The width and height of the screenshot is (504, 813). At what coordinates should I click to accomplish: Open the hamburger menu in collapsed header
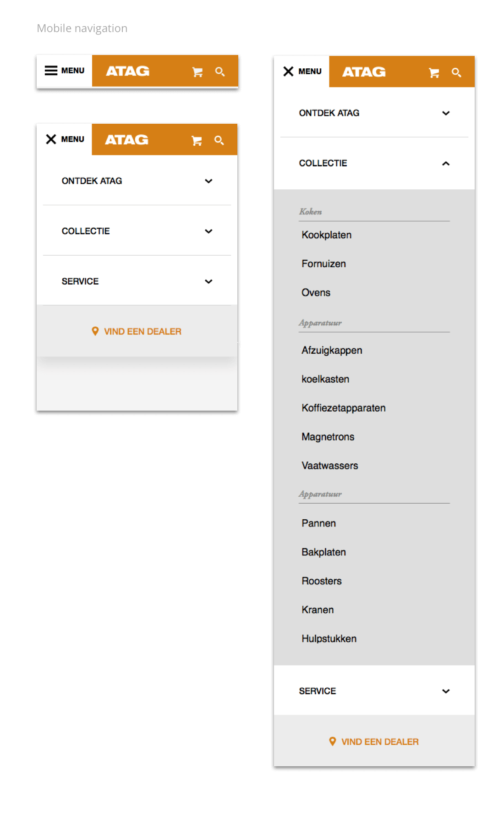point(51,71)
